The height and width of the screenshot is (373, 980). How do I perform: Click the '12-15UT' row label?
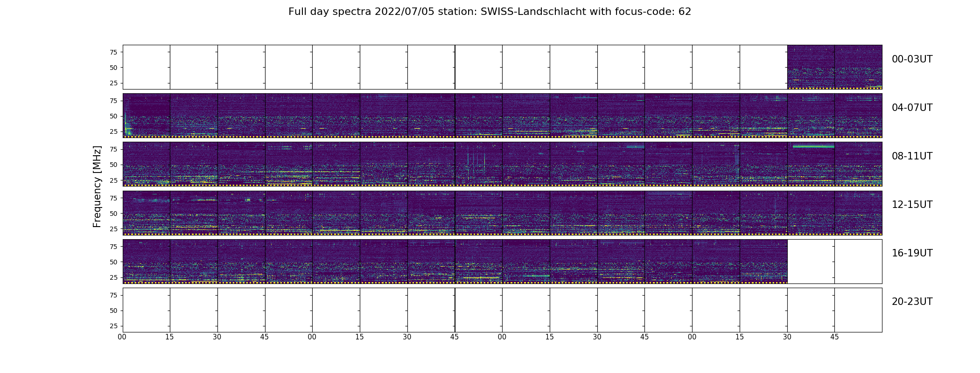pyautogui.click(x=912, y=205)
